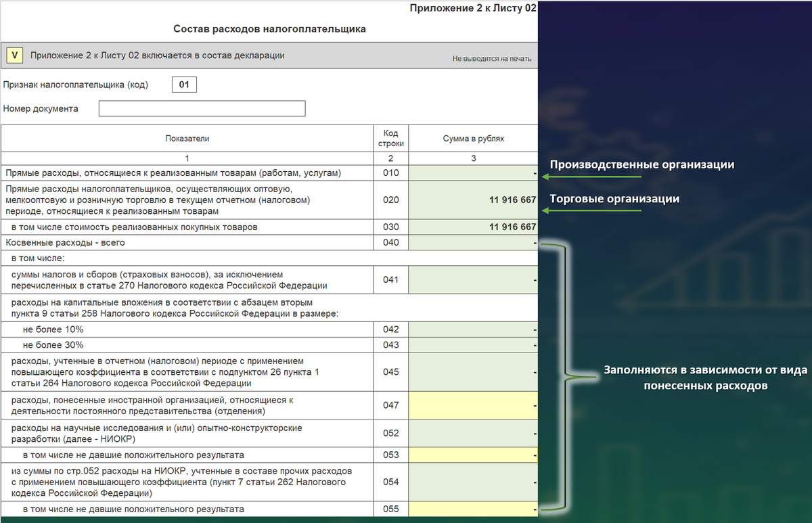Click the 'не более 30%' amount cell line 043

point(472,344)
